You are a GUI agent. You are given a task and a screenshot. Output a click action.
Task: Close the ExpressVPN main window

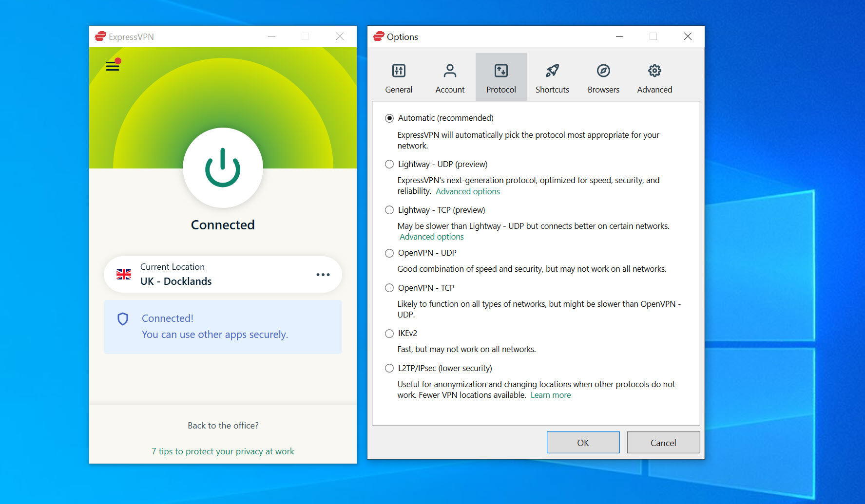tap(340, 37)
